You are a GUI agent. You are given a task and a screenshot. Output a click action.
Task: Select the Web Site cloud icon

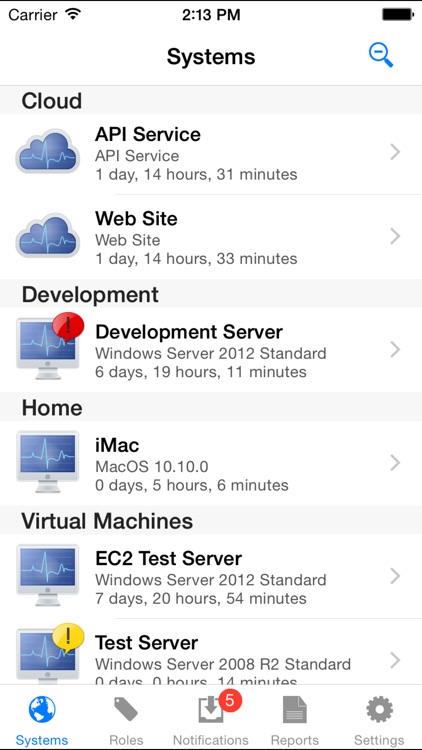[x=47, y=236]
